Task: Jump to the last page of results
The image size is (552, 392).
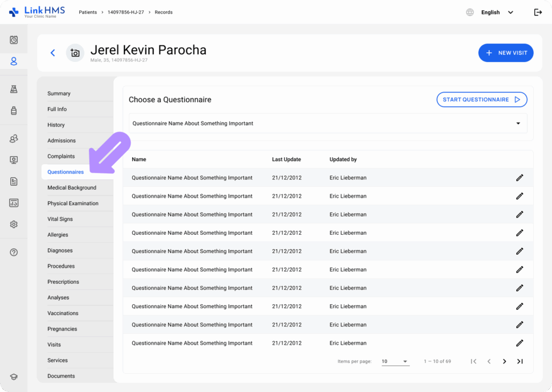Action: [x=520, y=361]
